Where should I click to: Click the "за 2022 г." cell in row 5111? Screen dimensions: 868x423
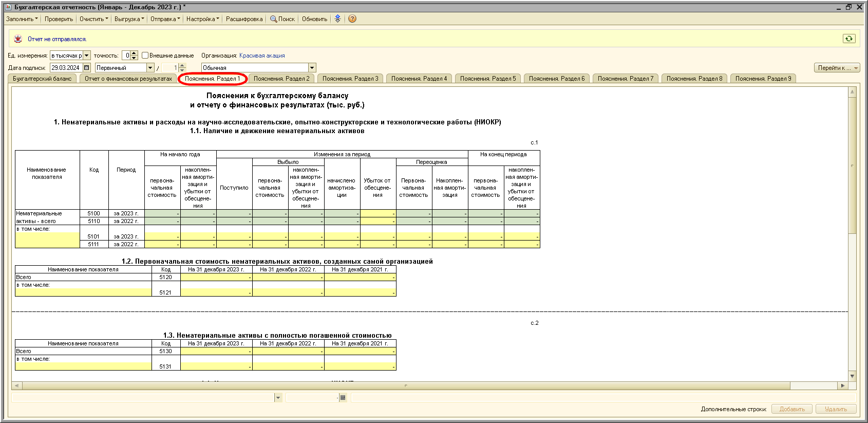pos(126,244)
